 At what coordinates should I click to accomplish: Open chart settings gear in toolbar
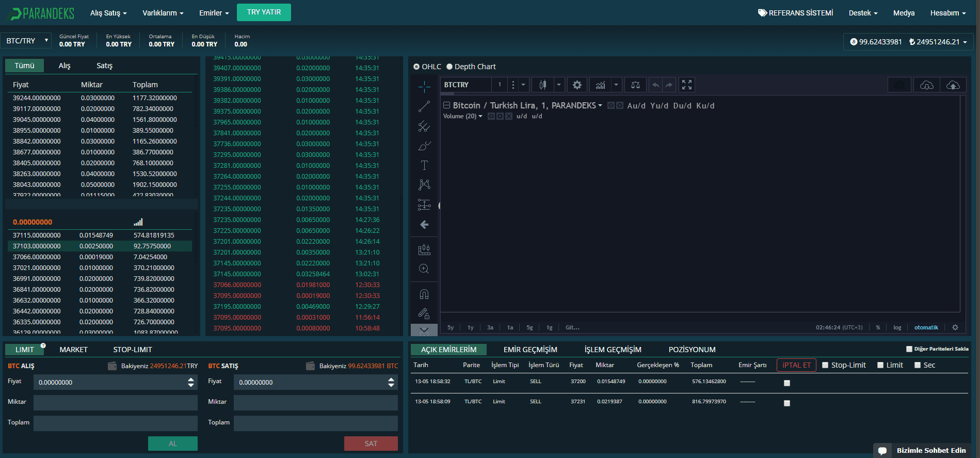point(577,85)
